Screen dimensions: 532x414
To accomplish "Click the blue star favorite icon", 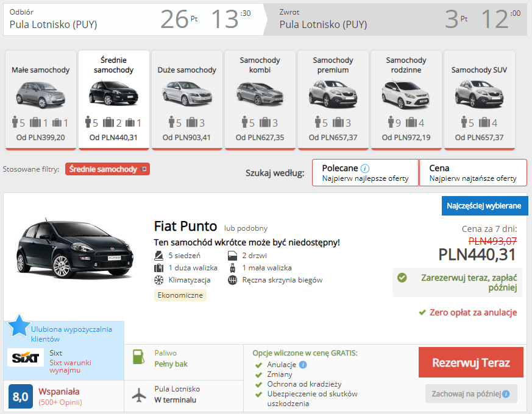I will click(x=19, y=326).
